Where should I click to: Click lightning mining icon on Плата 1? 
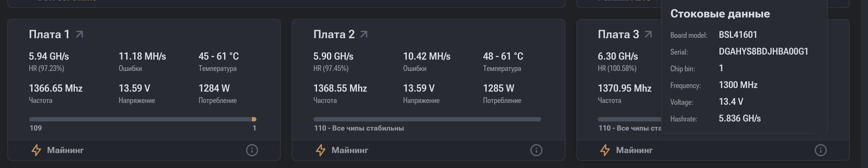coord(36,150)
